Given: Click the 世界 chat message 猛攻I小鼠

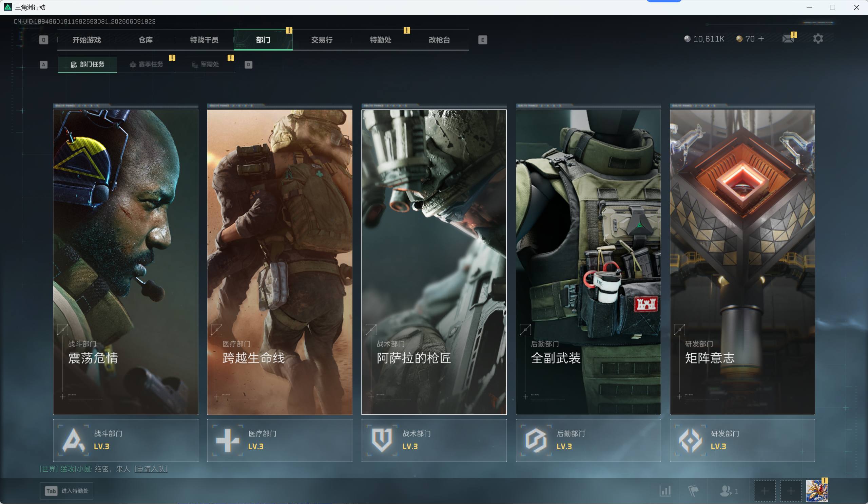Looking at the screenshot, I should click(85, 469).
